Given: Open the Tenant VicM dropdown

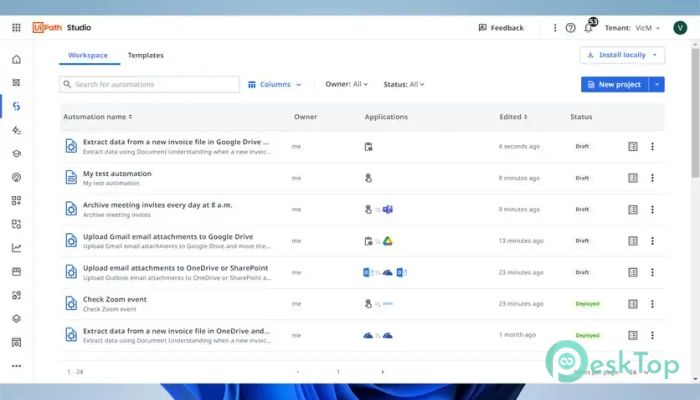Looking at the screenshot, I should (632, 28).
